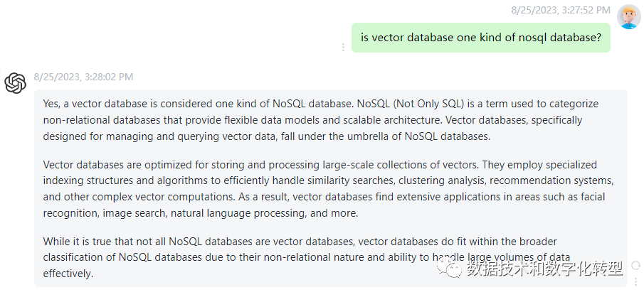This screenshot has height=297, width=644.
Task: Click the user avatar picture
Action: tap(628, 17)
